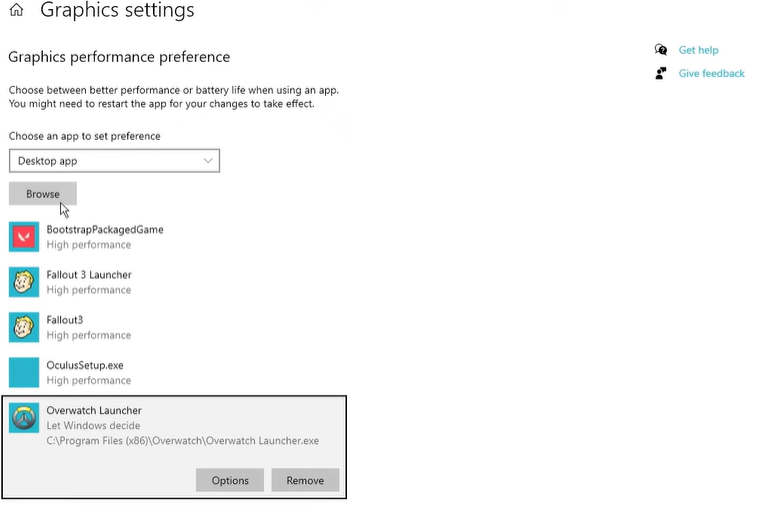This screenshot has height=516, width=757.
Task: Open Options for Overwatch Launcher
Action: (x=230, y=481)
